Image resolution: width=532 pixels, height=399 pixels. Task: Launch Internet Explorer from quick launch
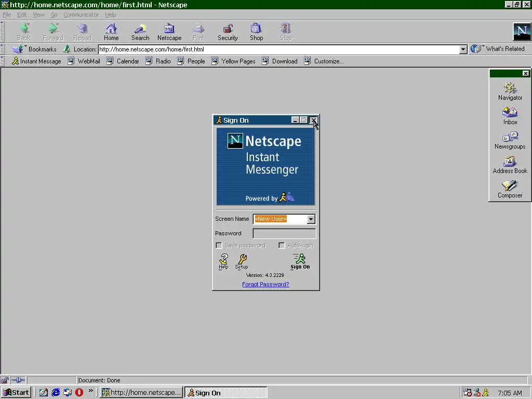pyautogui.click(x=56, y=393)
